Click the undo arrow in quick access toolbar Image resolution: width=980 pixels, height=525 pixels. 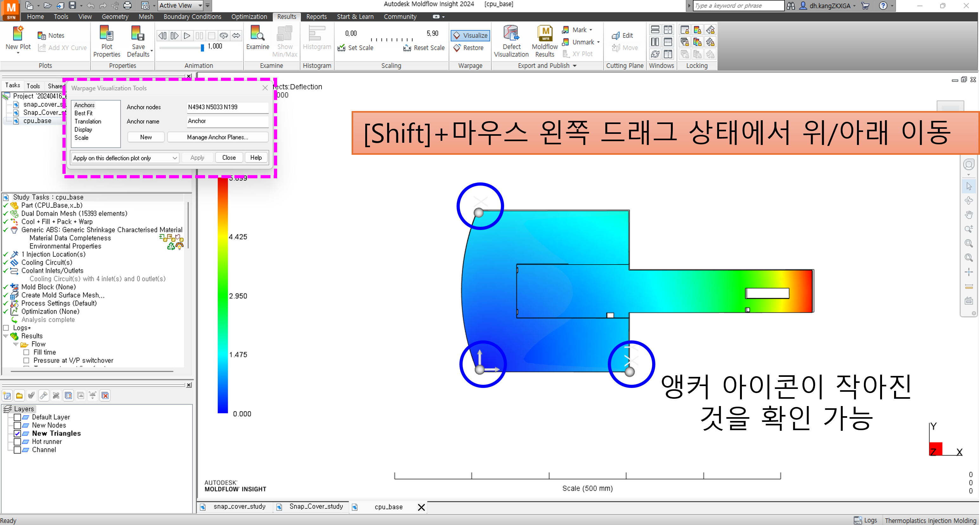[91, 5]
